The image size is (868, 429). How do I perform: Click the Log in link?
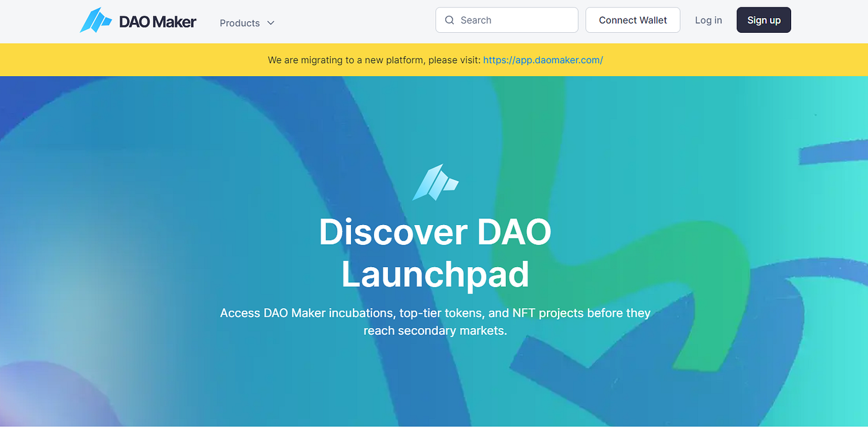(708, 20)
